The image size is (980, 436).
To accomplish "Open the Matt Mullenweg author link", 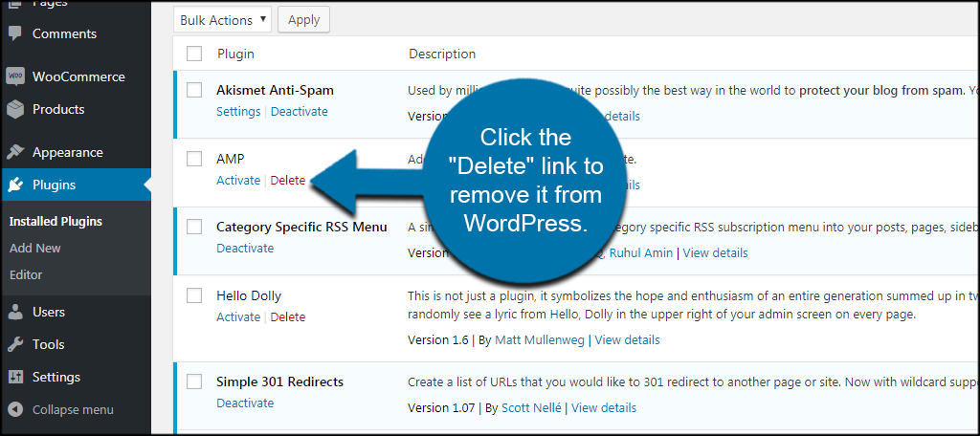I will (x=540, y=340).
